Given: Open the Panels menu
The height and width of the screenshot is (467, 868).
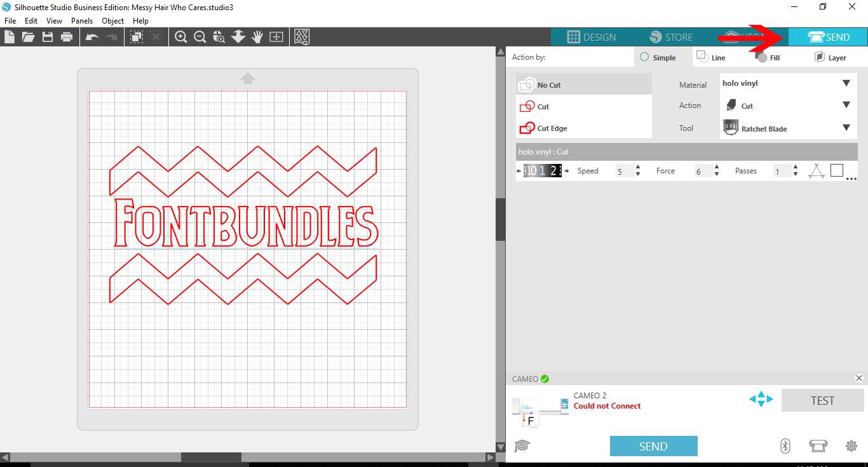Looking at the screenshot, I should pos(82,21).
